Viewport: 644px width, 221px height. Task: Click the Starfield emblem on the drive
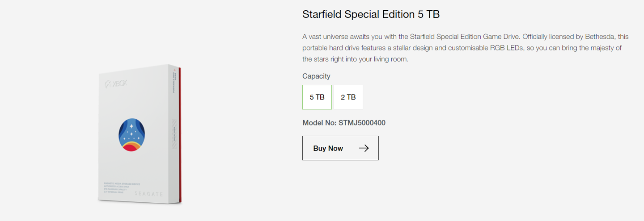(x=131, y=135)
